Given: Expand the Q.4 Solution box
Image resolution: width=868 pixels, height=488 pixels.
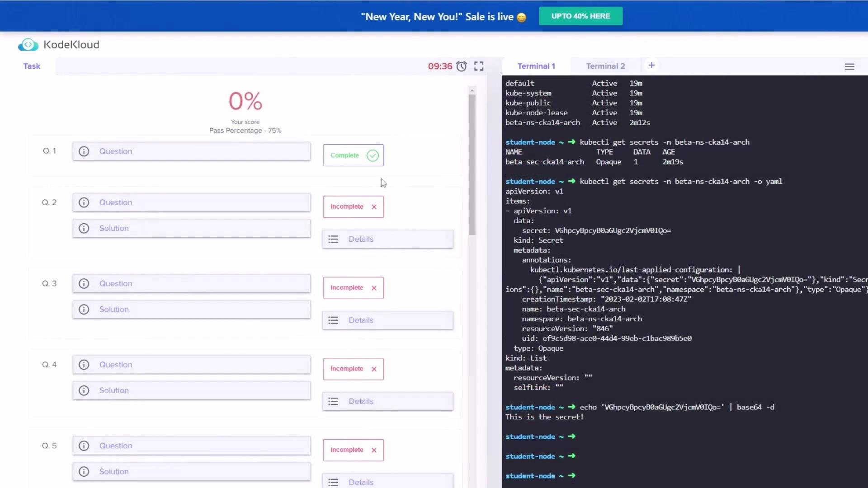Looking at the screenshot, I should pyautogui.click(x=192, y=390).
